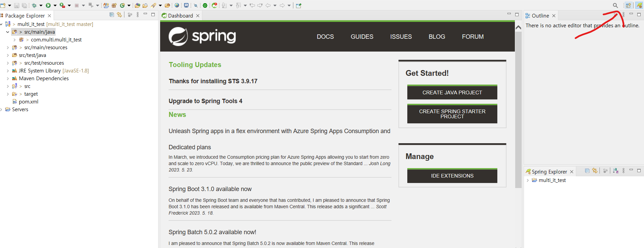Click the dashboard vertical scrollbar thumb
644x248 pixels.
(518, 110)
